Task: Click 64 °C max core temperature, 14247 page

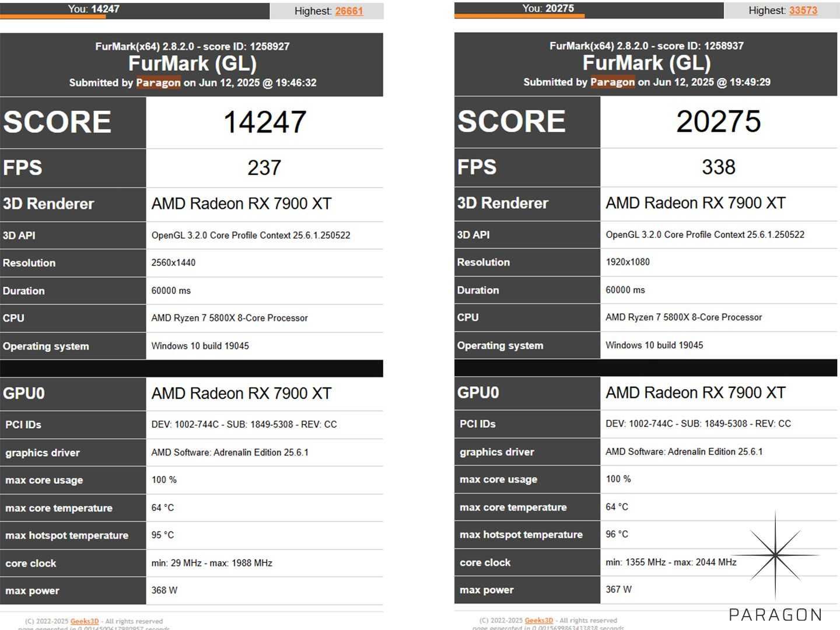Action: [163, 508]
